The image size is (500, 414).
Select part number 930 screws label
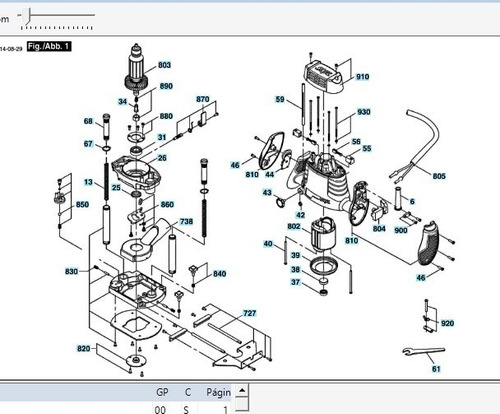pyautogui.click(x=364, y=112)
